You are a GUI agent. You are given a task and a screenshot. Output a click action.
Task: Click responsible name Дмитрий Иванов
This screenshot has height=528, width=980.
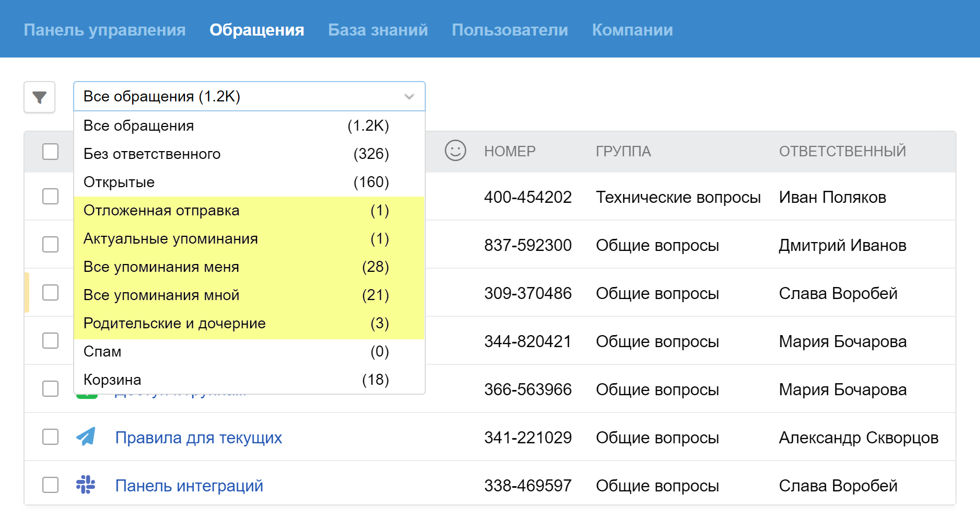842,245
